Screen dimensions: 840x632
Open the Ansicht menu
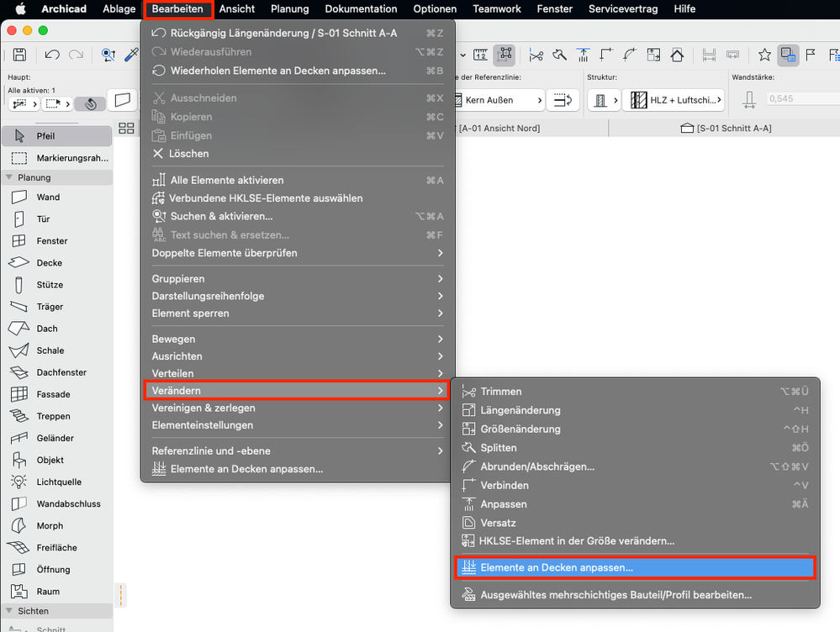click(x=237, y=9)
